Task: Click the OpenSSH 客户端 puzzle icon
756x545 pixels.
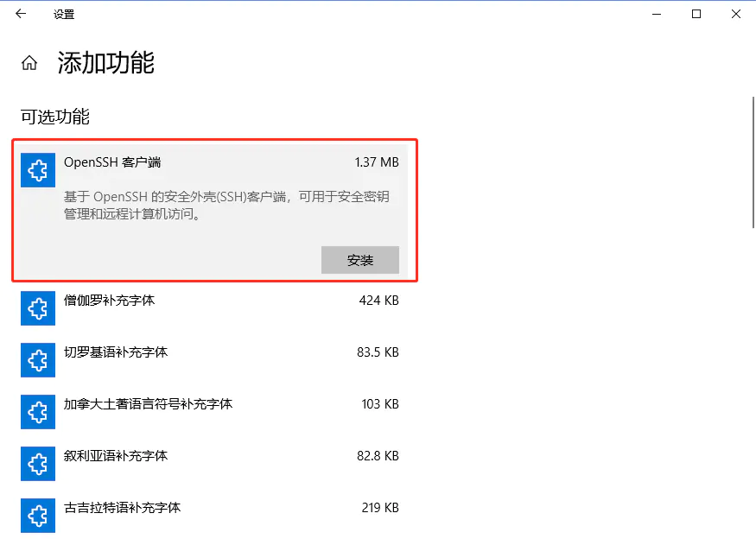Action: (38, 170)
